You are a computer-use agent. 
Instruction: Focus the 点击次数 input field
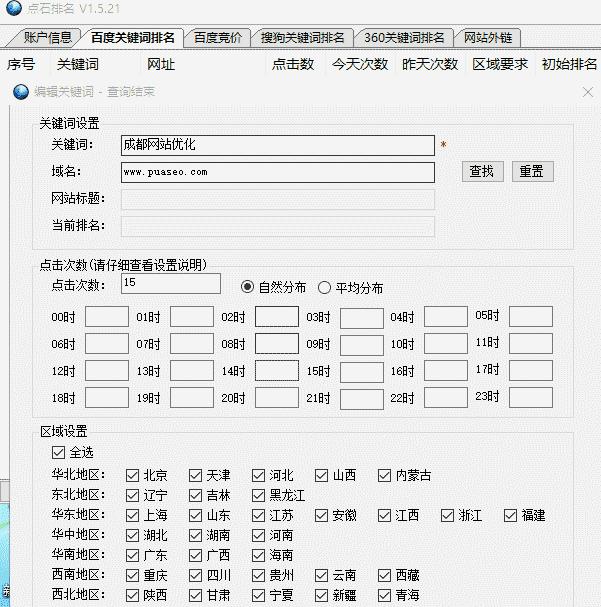pos(171,283)
